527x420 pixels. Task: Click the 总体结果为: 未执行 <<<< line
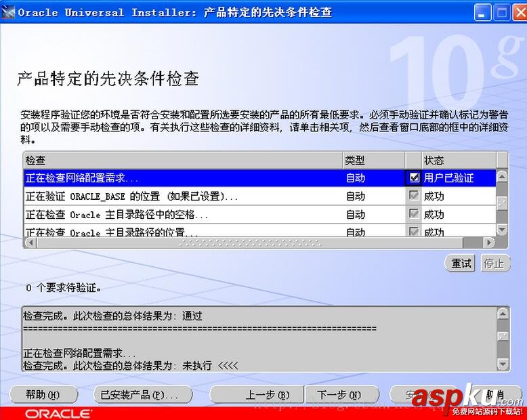[131, 366]
